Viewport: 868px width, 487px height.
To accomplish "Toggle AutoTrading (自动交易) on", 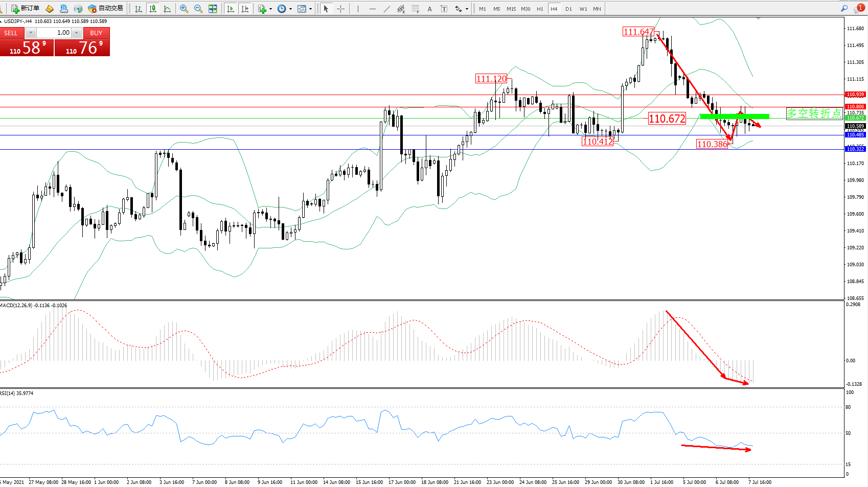I will click(x=106, y=9).
